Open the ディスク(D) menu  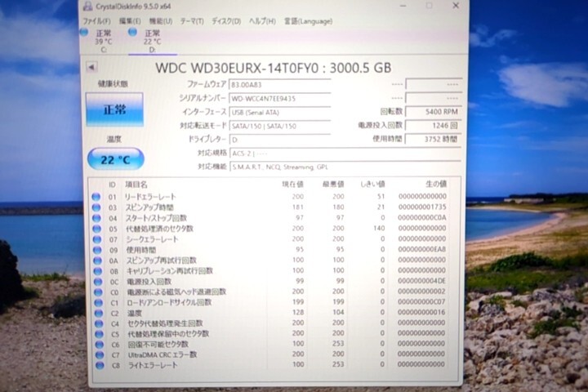click(x=226, y=21)
